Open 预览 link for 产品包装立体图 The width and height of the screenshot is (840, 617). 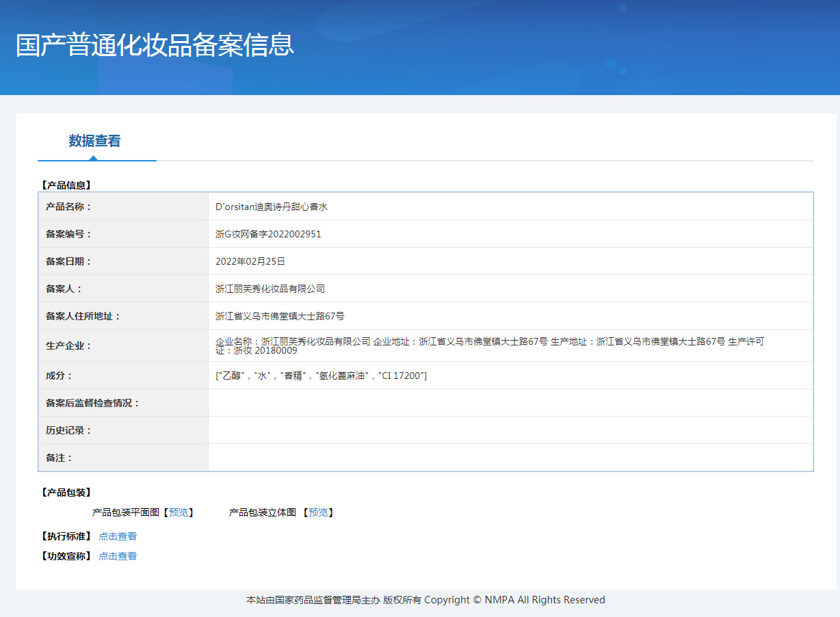point(318,512)
